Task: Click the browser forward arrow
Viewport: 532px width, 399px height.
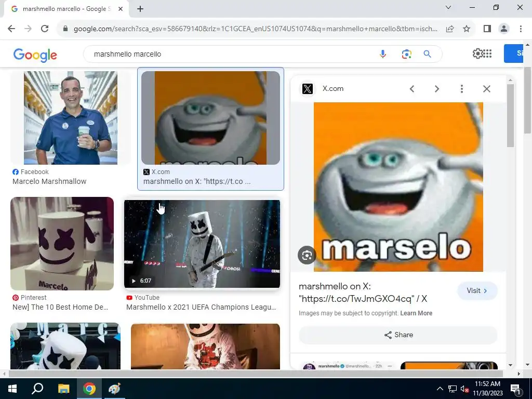Action: point(28,29)
